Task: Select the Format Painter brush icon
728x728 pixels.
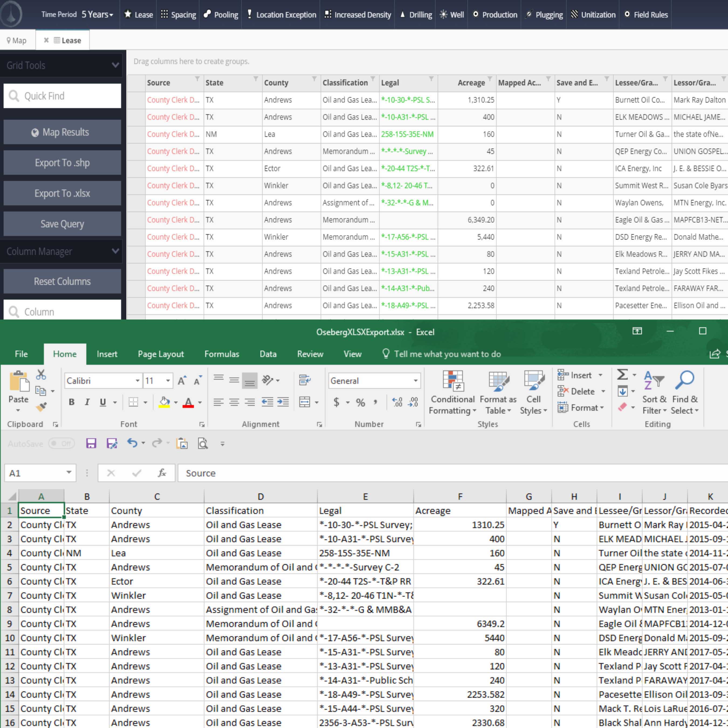Action: pos(41,407)
